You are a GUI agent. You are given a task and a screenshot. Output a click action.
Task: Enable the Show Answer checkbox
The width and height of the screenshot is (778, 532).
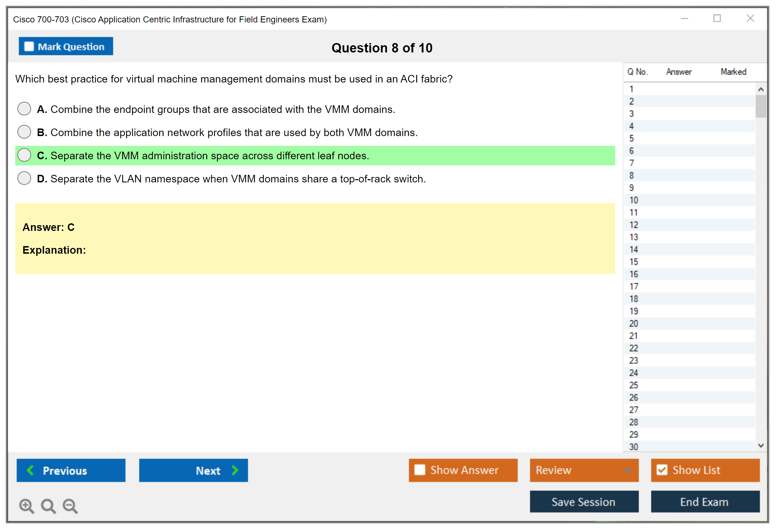[420, 470]
